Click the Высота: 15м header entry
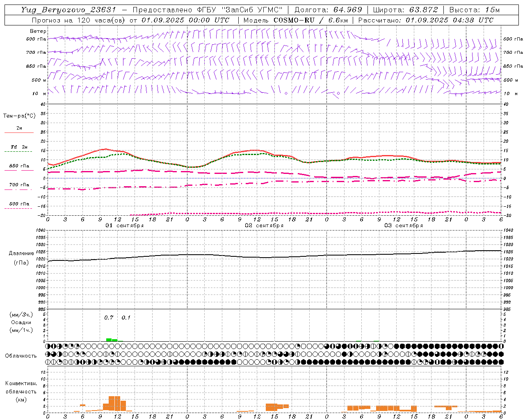Viewport: 525px width, 420px height. point(475,10)
